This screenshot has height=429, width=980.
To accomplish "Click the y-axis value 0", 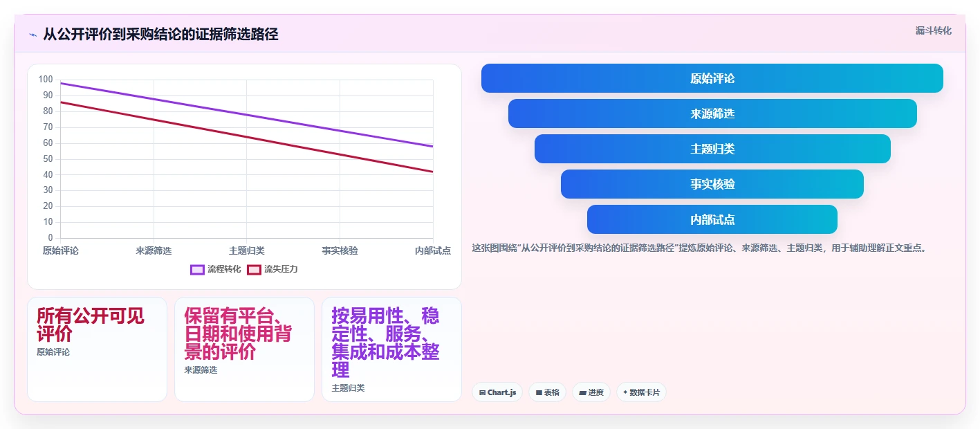I will click(x=50, y=238).
